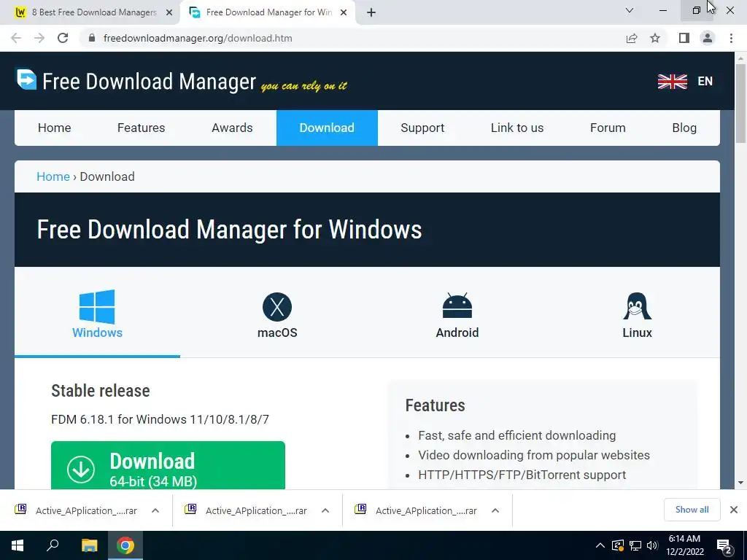Image resolution: width=747 pixels, height=560 pixels.
Task: Reload the current page
Action: click(x=63, y=38)
